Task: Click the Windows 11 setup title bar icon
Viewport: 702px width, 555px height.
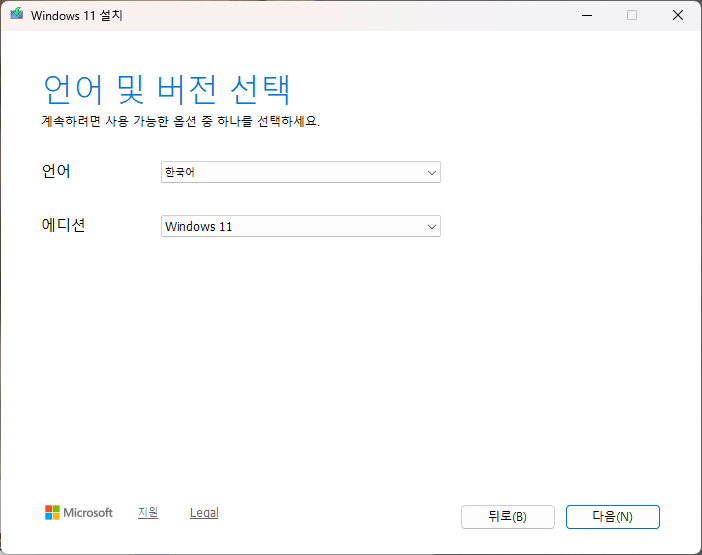Action: coord(17,14)
